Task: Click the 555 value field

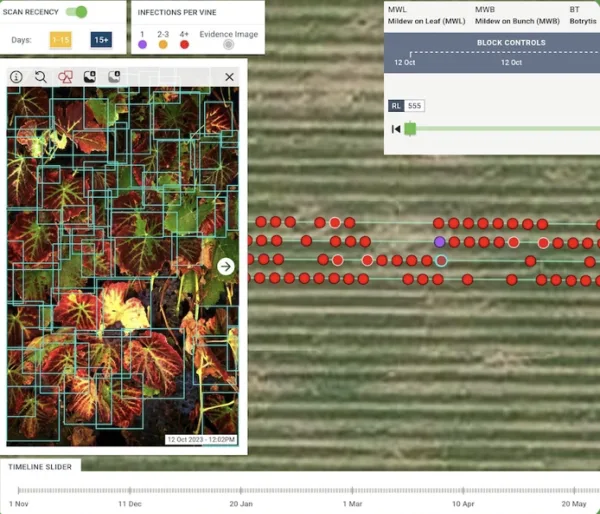Action: tap(414, 106)
